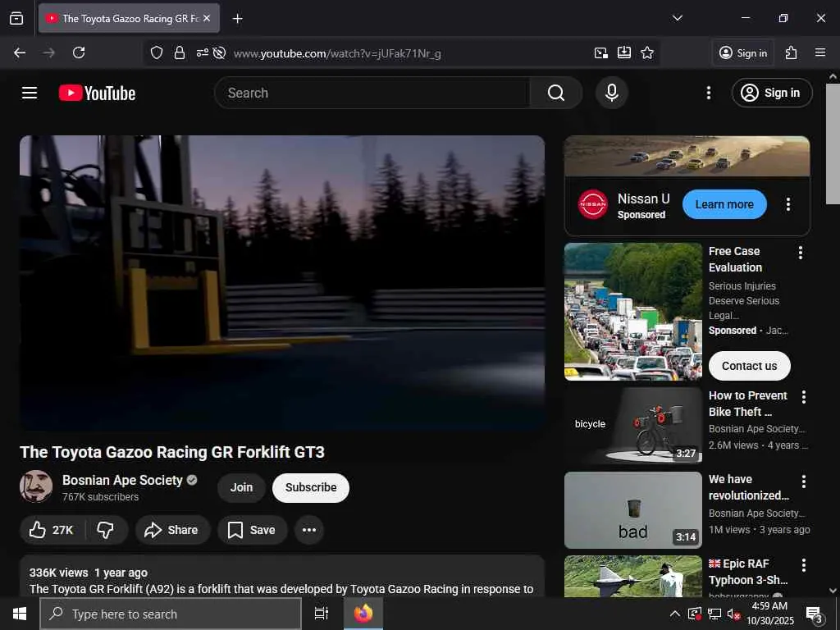This screenshot has width=840, height=630.
Task: Open picture-in-picture icon in address bar
Action: point(601,52)
